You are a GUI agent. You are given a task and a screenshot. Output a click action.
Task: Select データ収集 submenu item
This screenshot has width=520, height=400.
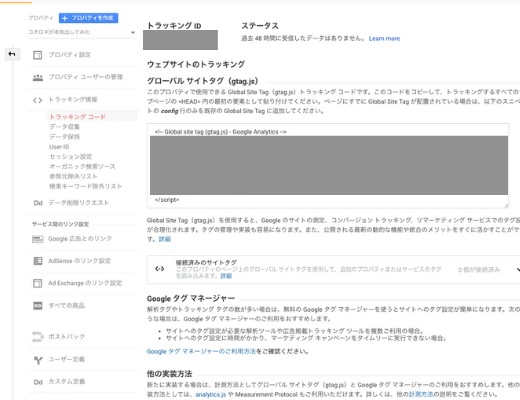point(65,127)
